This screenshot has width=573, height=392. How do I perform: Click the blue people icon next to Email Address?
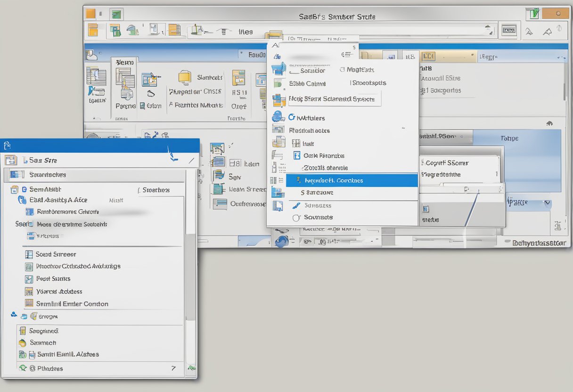[21, 200]
